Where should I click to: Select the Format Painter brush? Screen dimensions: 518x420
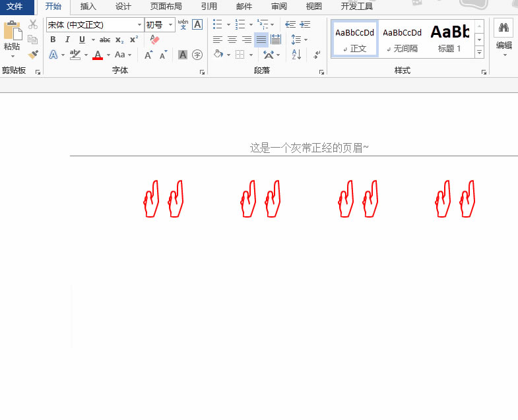click(x=33, y=54)
